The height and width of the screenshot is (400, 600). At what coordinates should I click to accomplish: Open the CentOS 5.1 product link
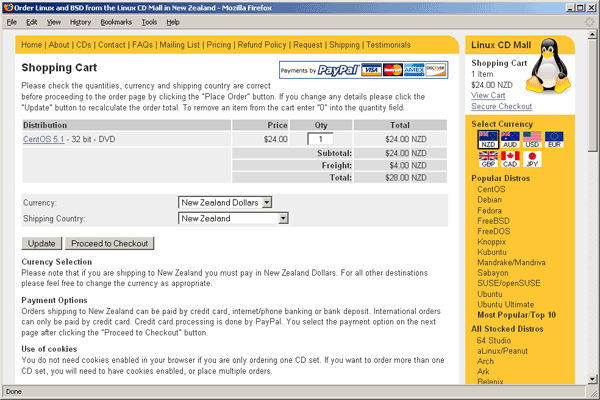[x=44, y=139]
